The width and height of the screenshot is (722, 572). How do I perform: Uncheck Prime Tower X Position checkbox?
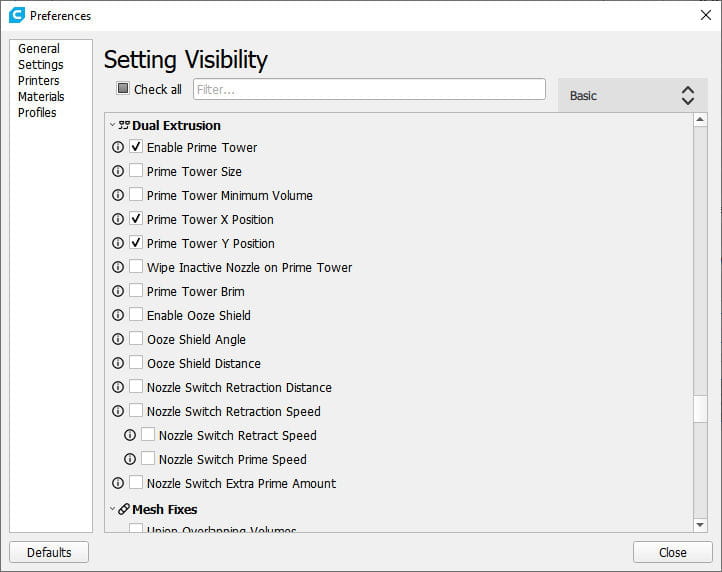[x=136, y=219]
